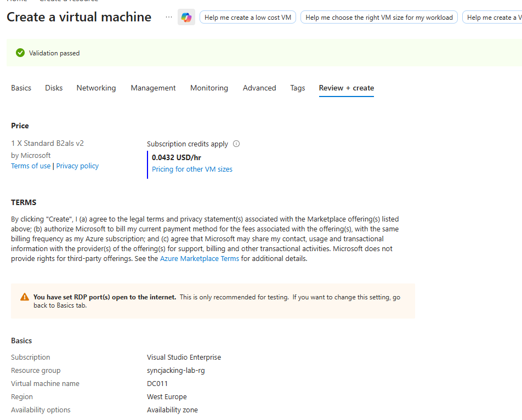The width and height of the screenshot is (522, 420).
Task: Click the Price section heading
Action: coord(20,126)
